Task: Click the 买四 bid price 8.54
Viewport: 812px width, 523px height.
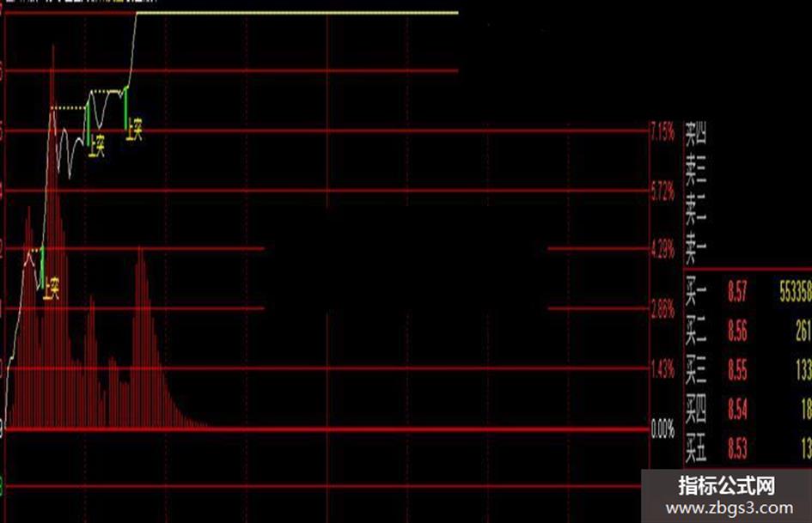Action: [737, 409]
